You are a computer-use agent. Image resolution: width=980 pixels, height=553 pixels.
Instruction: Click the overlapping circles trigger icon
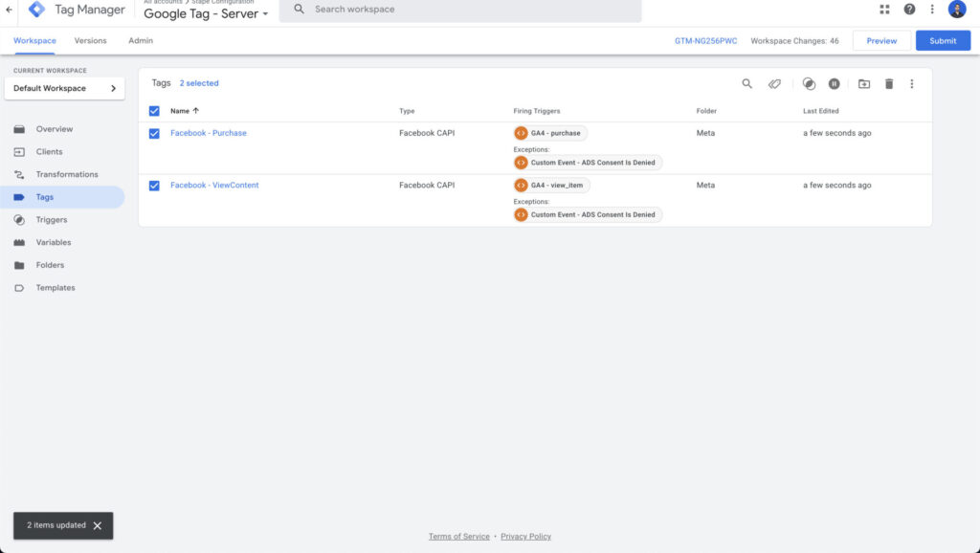[809, 84]
